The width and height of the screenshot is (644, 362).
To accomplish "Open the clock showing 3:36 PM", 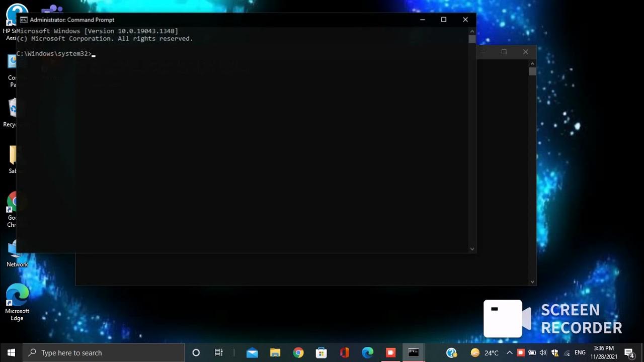I will [x=604, y=352].
